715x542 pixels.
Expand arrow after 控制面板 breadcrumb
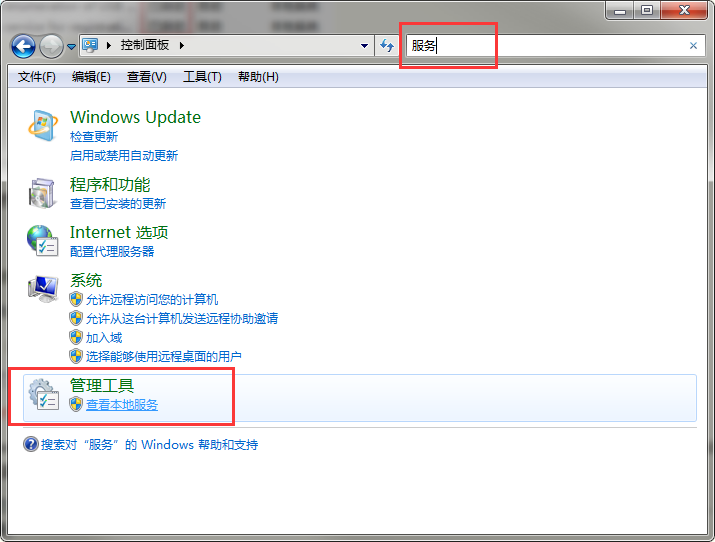pyautogui.click(x=181, y=45)
